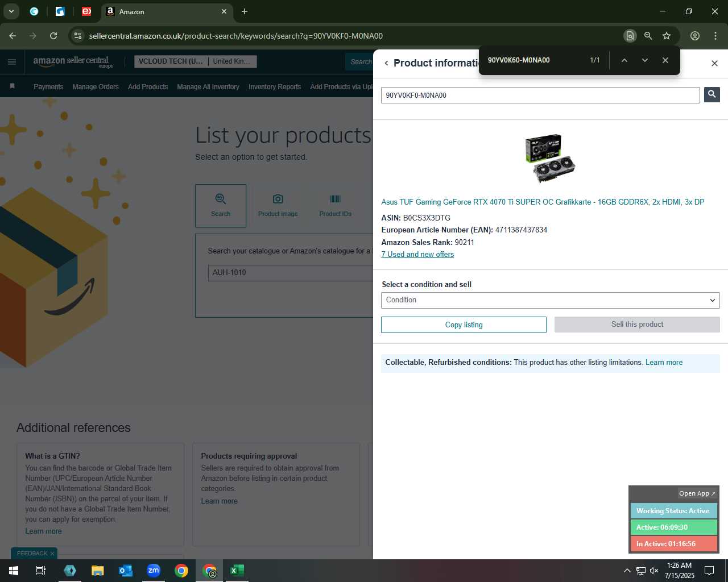Open the Chrome profile icon
This screenshot has height=582, width=728.
click(695, 36)
